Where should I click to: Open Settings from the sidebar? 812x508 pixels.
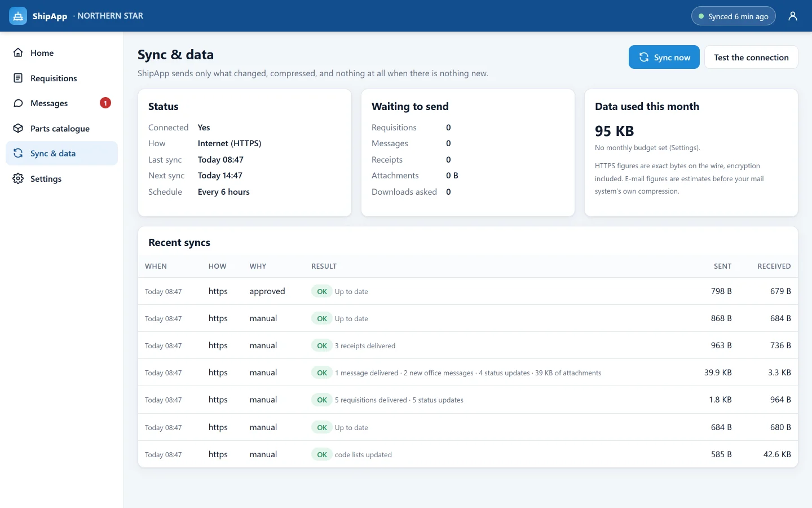pos(61,178)
